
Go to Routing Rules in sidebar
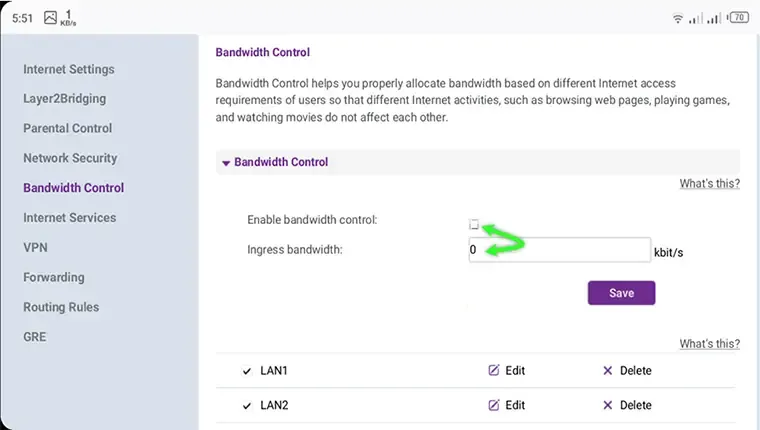61,307
